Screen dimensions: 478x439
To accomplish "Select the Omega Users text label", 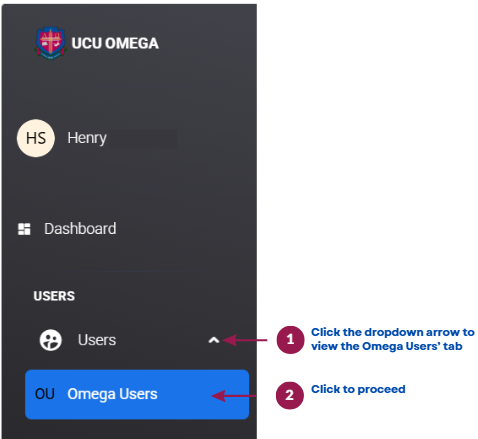I will (112, 394).
